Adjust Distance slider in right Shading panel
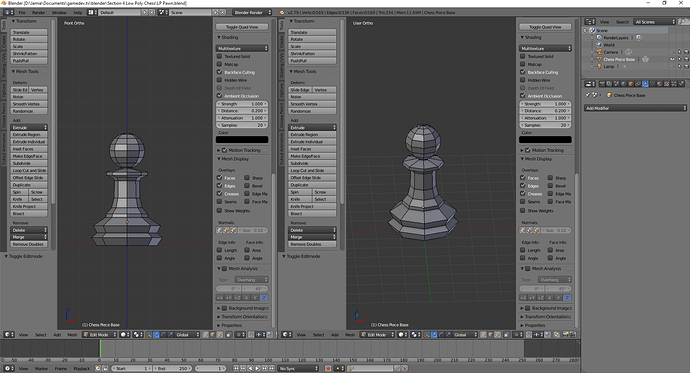The height and width of the screenshot is (373, 690). [545, 111]
